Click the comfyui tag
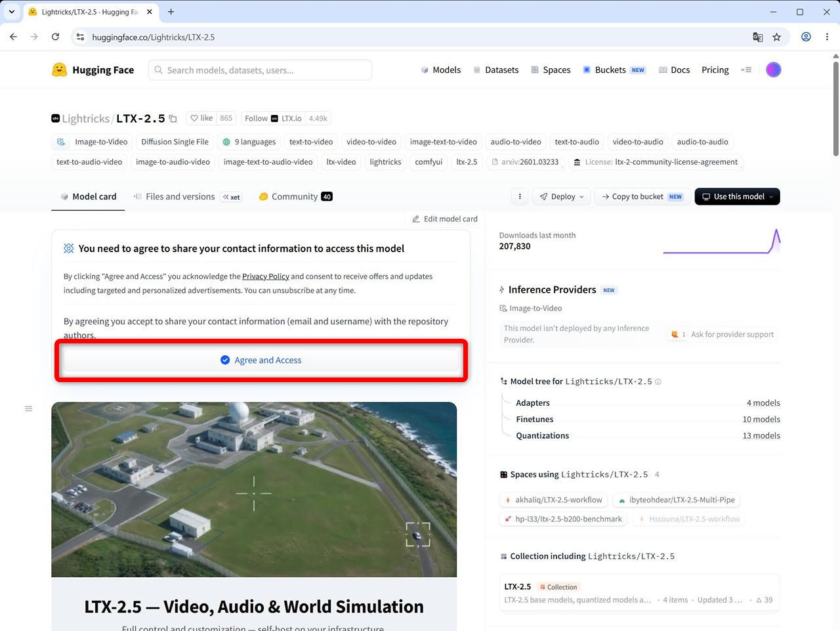The image size is (840, 631). click(x=429, y=162)
